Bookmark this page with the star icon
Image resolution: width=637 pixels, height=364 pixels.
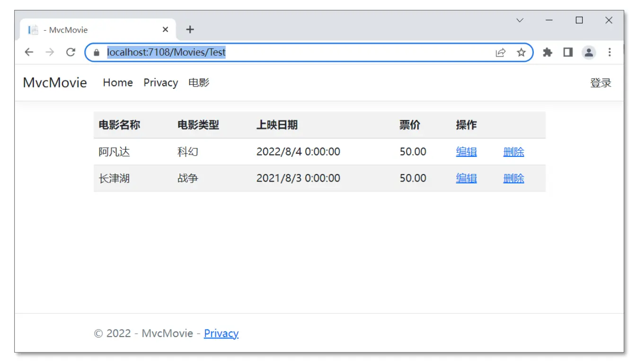(521, 52)
